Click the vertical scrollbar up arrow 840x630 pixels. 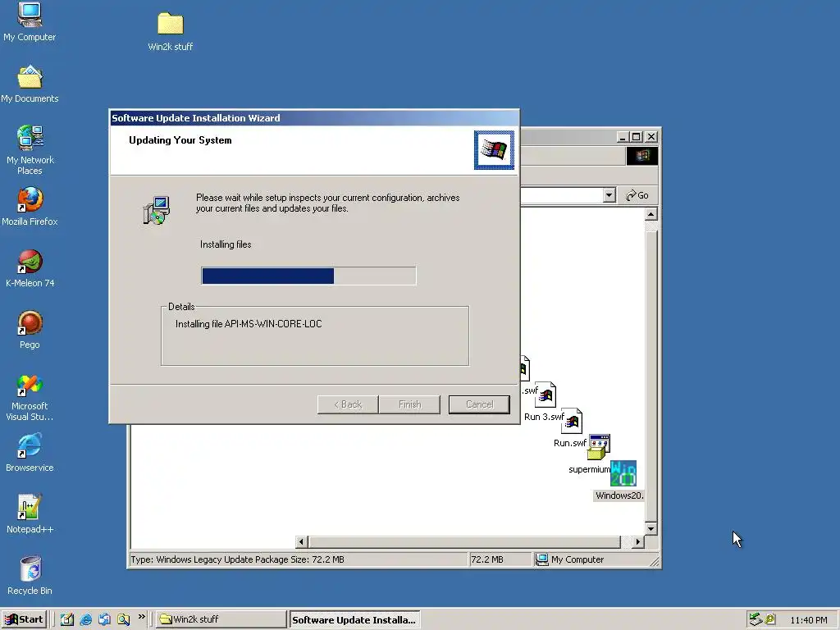(651, 214)
